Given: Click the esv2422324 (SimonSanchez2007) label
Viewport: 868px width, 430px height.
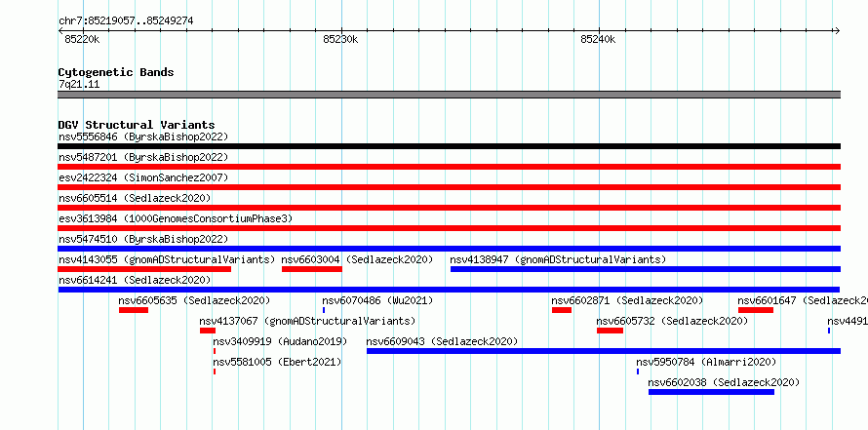Looking at the screenshot, I should coord(143,177).
